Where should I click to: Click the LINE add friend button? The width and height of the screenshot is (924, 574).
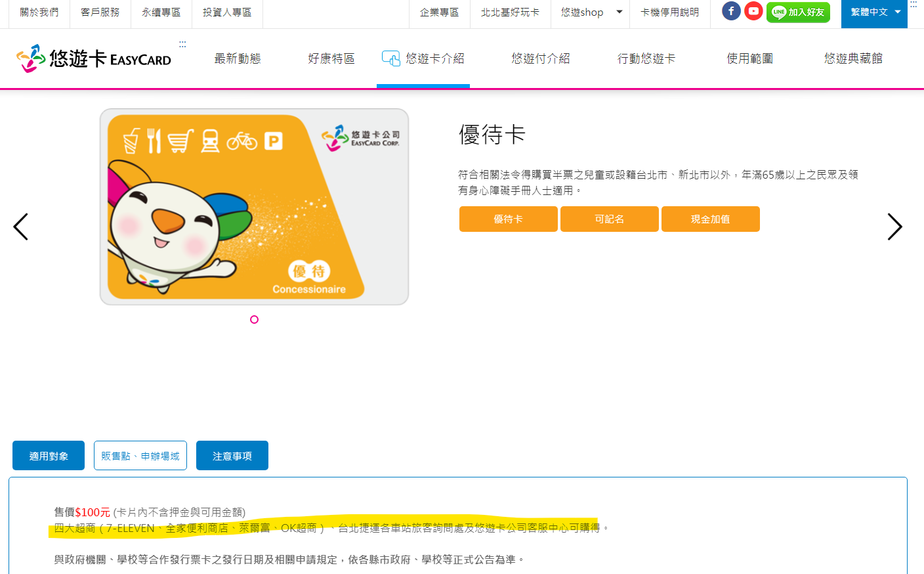pyautogui.click(x=798, y=12)
